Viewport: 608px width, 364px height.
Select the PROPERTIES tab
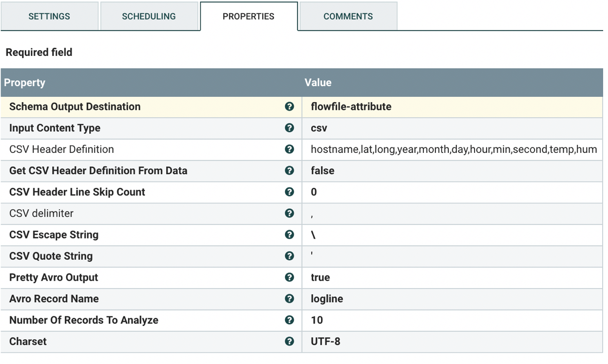tap(248, 16)
